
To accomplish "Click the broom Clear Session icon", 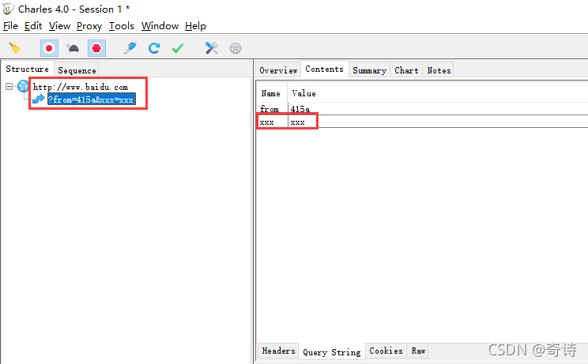I will tap(15, 48).
